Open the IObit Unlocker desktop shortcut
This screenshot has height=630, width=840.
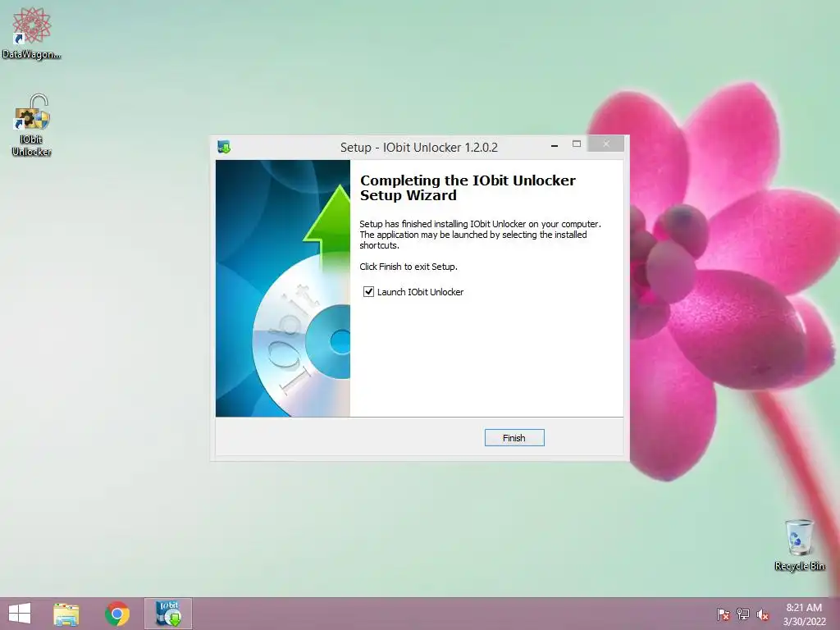pos(32,126)
